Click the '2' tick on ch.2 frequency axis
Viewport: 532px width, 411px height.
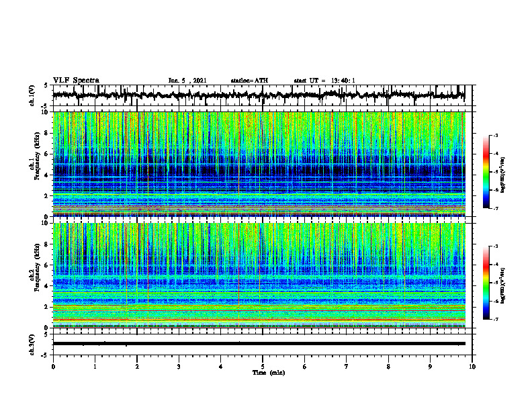(x=47, y=307)
